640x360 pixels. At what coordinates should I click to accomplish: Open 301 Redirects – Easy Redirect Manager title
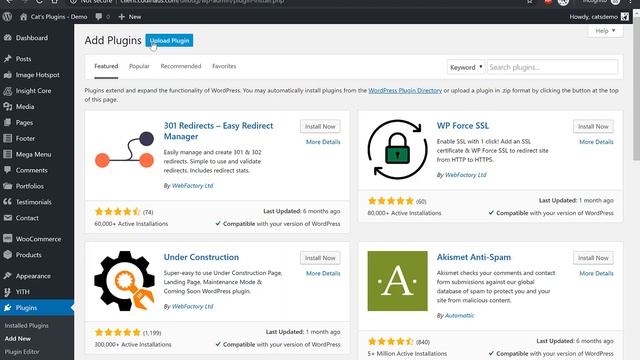(218, 131)
